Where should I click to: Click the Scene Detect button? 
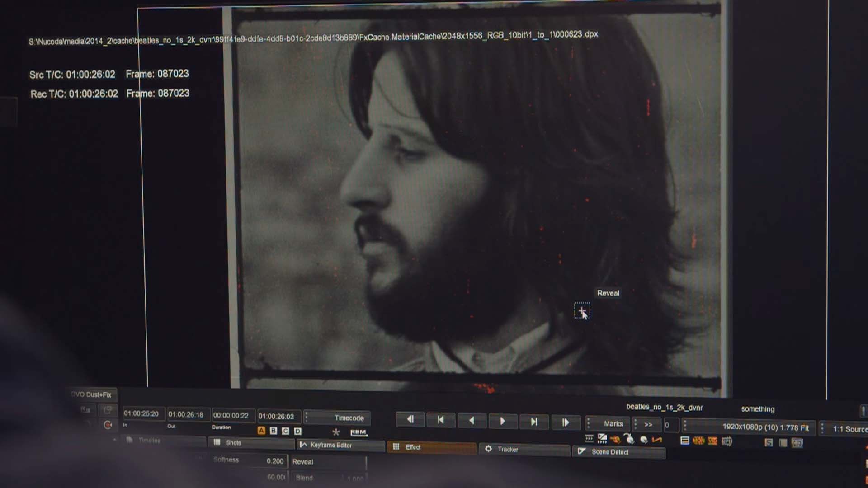click(609, 452)
